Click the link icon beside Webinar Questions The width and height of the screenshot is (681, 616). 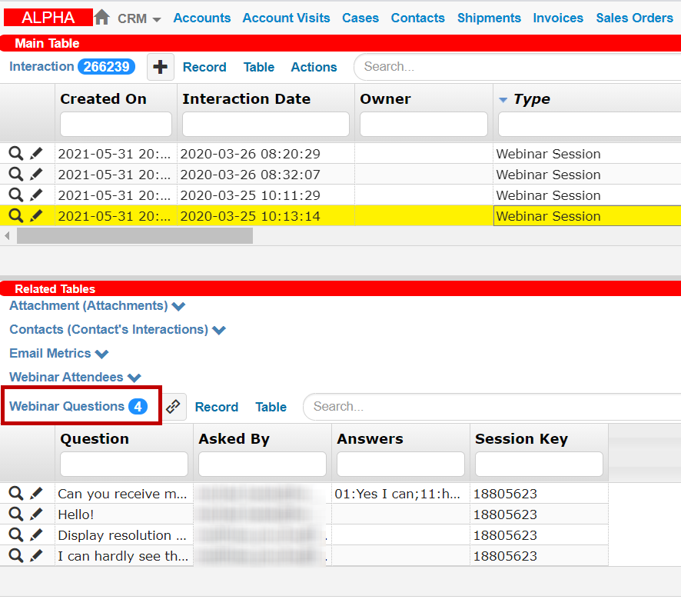pyautogui.click(x=174, y=407)
